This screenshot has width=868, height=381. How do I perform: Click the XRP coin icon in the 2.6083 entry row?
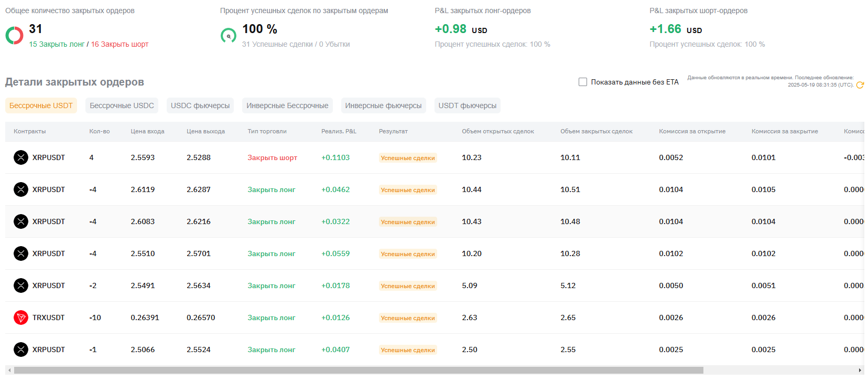[21, 221]
